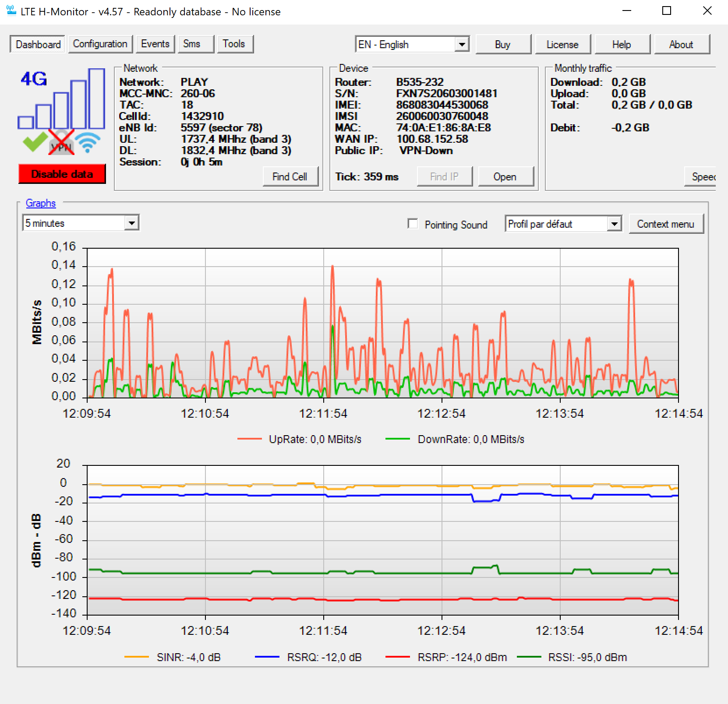The width and height of the screenshot is (728, 704).
Task: Click the License button
Action: (x=563, y=44)
